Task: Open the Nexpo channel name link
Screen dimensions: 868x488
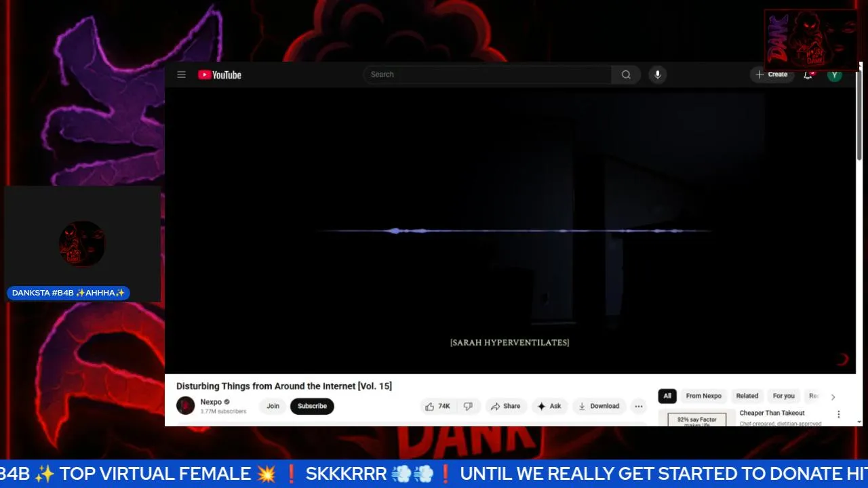Action: pos(211,402)
